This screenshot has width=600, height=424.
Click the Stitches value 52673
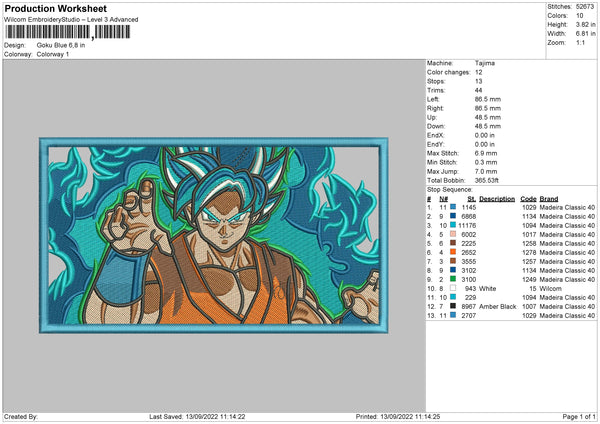click(x=585, y=7)
